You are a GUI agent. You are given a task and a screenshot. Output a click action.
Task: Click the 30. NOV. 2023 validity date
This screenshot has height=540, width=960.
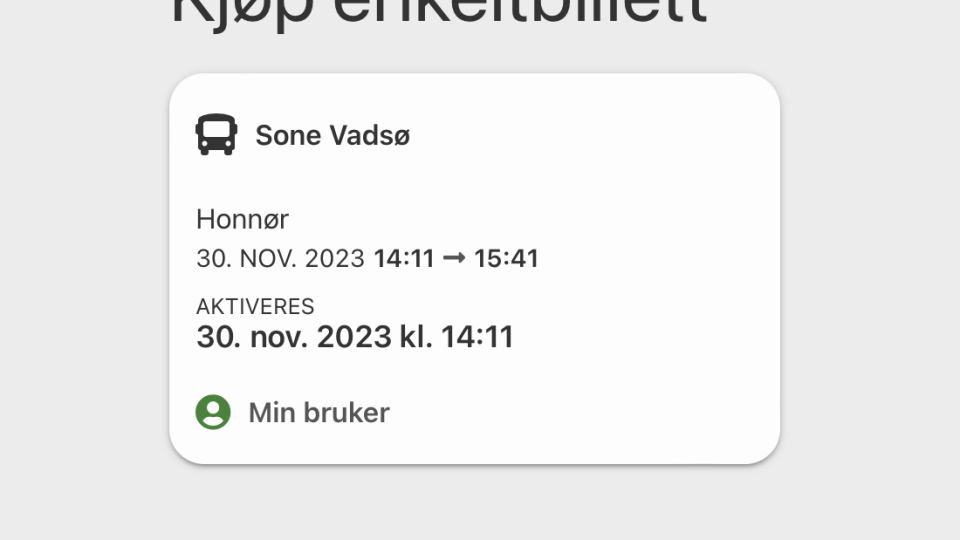click(x=280, y=259)
